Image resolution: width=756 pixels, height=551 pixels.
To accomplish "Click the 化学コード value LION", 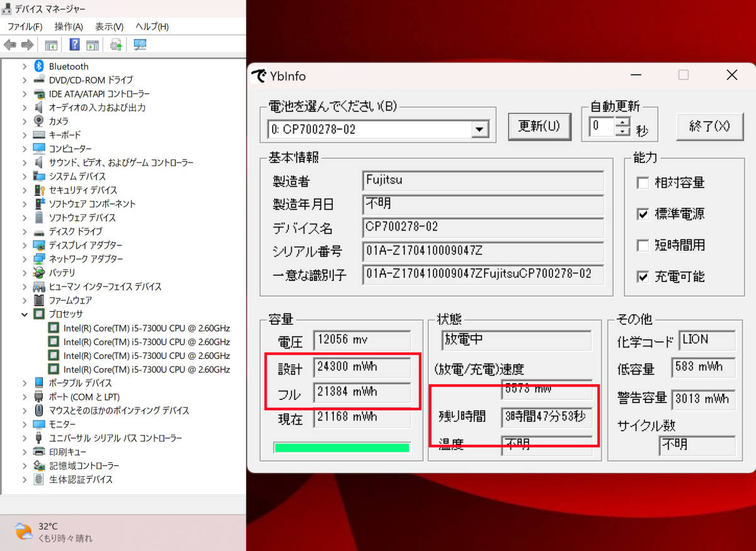I will 707,341.
